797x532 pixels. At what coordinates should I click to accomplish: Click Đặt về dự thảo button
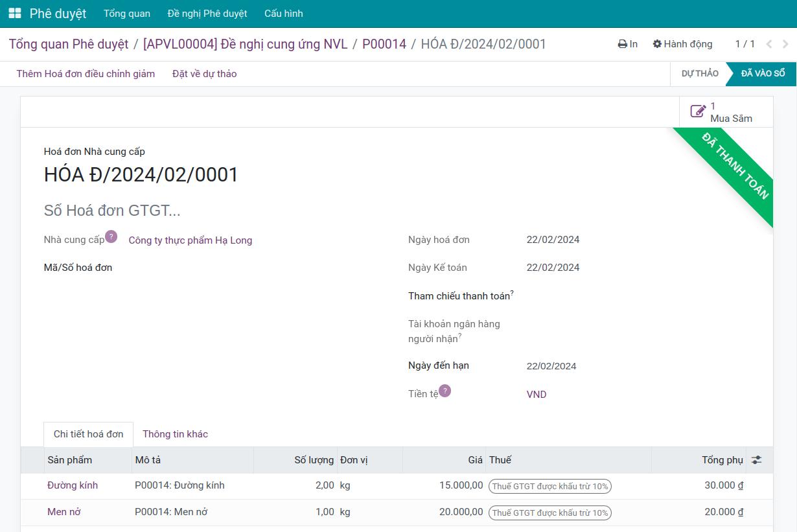point(205,74)
